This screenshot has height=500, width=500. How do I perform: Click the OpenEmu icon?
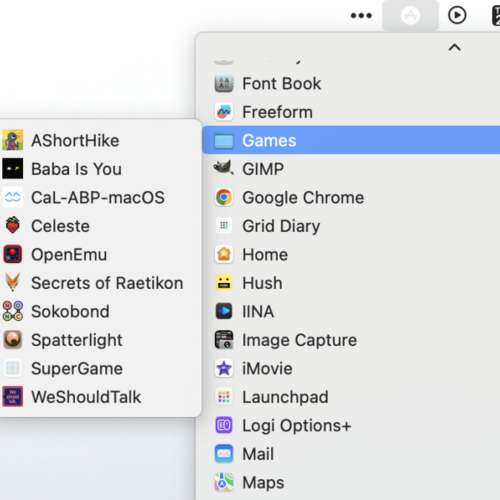click(13, 254)
